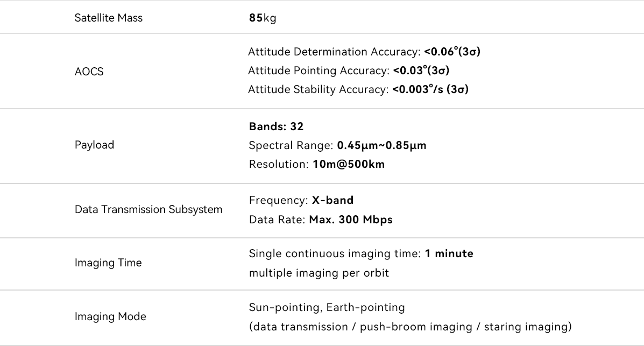Select the Single continuous imaging time line

coord(361,253)
